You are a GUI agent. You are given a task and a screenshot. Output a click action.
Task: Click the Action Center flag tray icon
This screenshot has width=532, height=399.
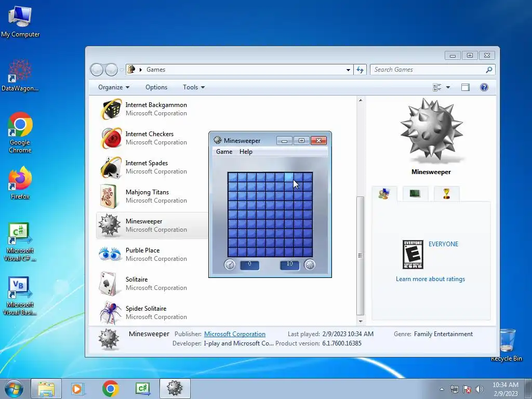467,389
